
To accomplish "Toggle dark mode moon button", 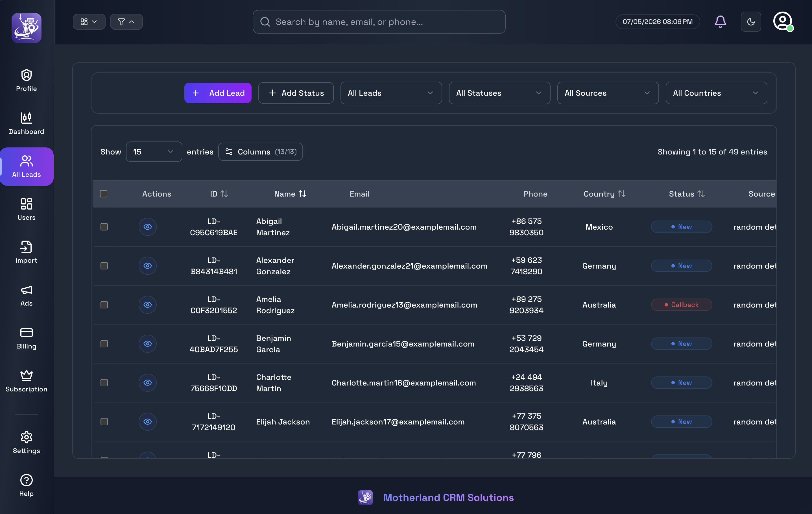I will click(x=751, y=21).
